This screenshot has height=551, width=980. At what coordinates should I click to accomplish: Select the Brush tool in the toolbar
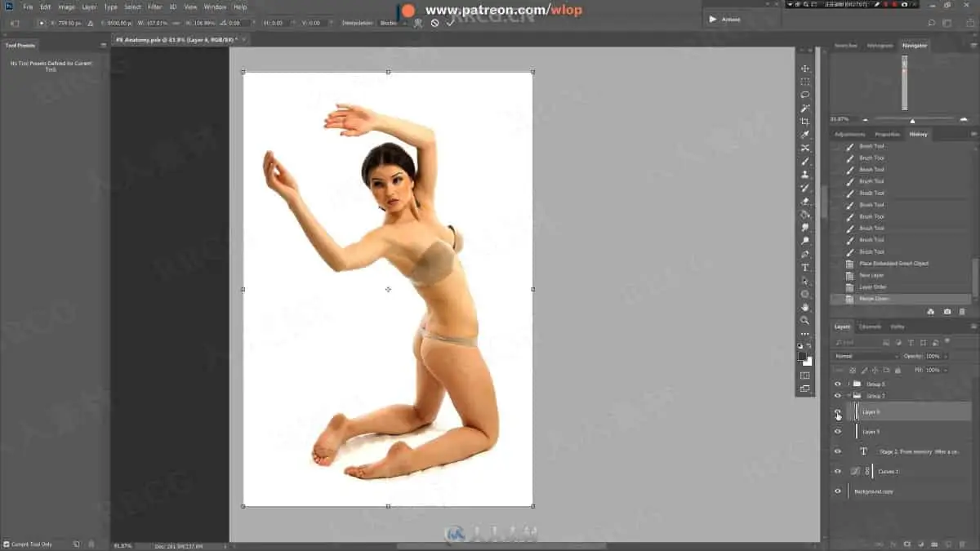[x=805, y=162]
